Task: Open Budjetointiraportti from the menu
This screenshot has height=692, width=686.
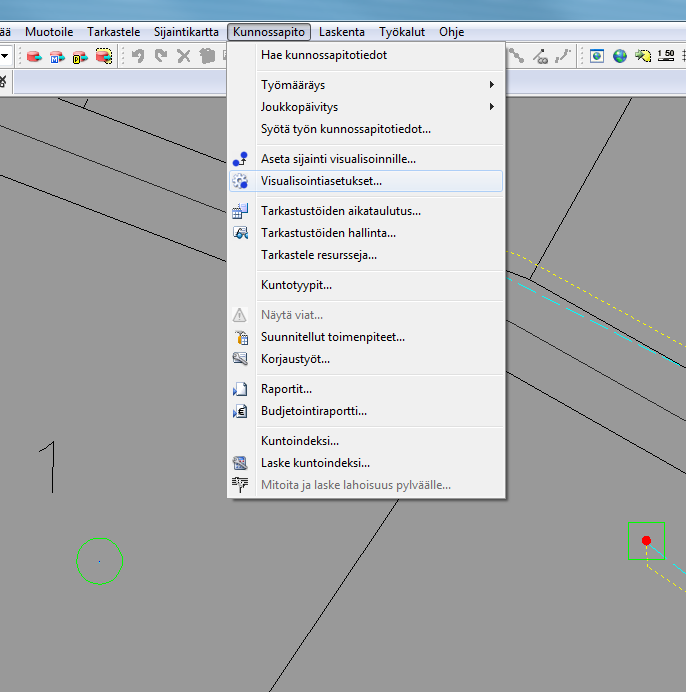Action: [x=366, y=411]
